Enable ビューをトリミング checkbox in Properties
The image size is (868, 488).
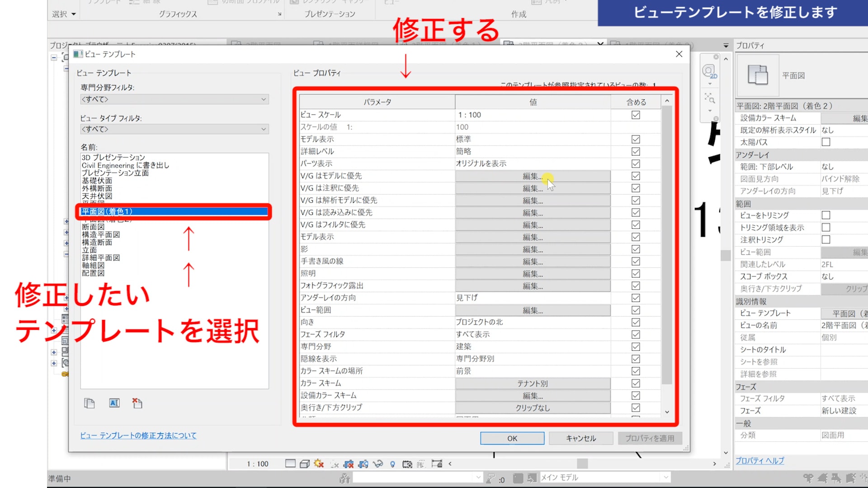(x=826, y=215)
